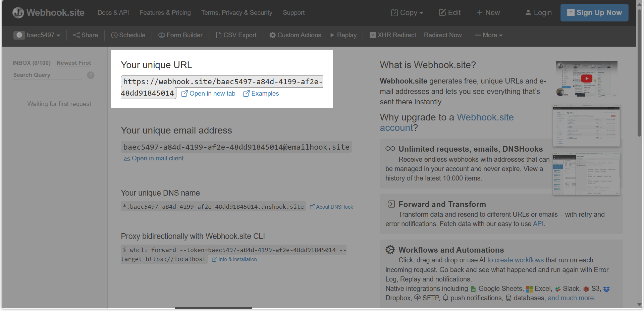The image size is (644, 311).
Task: Click the Form Builder link icon
Action: (x=161, y=35)
